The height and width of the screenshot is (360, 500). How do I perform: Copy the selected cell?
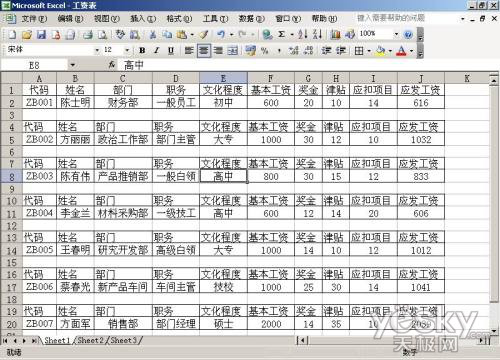point(167,34)
